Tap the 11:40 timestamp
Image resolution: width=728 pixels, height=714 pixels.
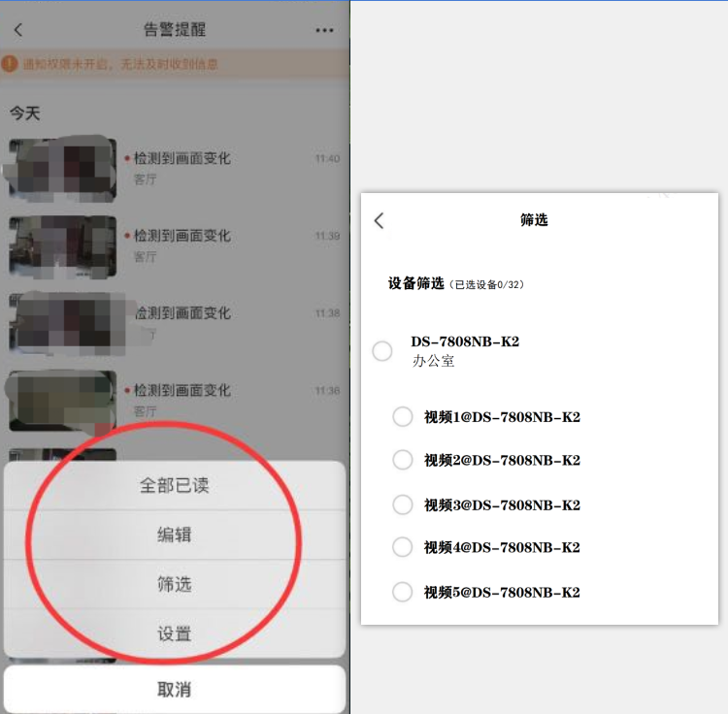[x=328, y=159]
